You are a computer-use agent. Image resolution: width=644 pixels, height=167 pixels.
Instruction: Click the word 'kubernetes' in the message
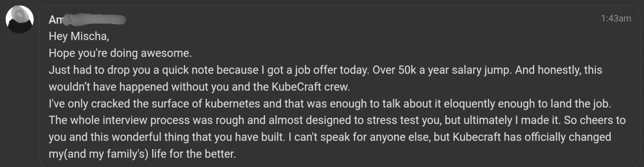coord(232,104)
